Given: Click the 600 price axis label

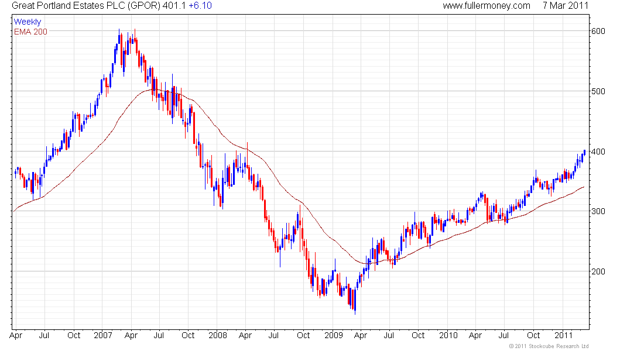Looking at the screenshot, I should point(598,31).
